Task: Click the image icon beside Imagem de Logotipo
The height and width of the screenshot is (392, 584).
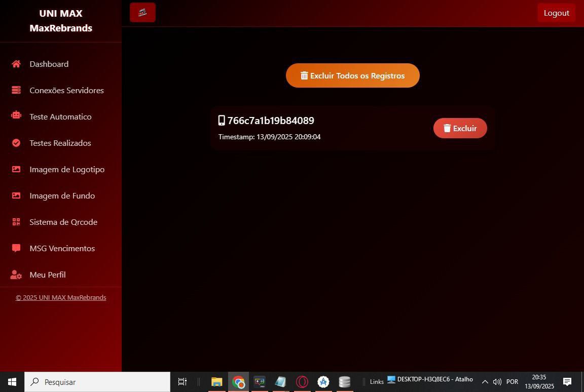Action: (16, 169)
